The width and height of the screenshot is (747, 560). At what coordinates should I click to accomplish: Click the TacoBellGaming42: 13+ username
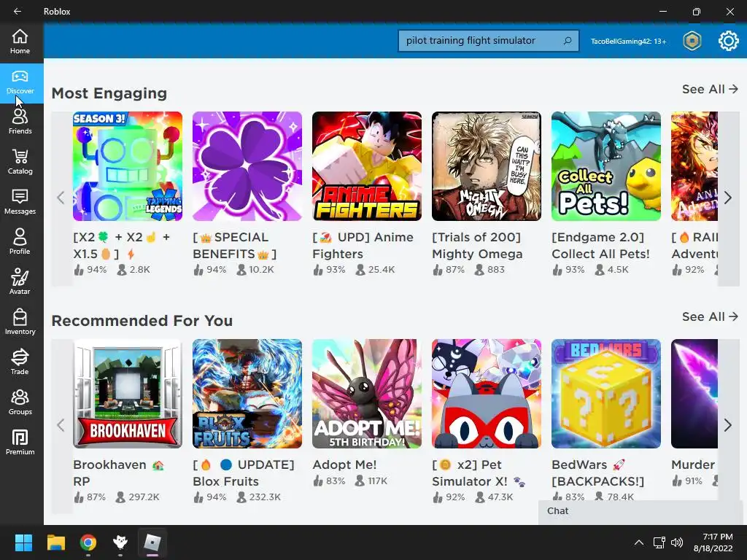click(x=628, y=42)
